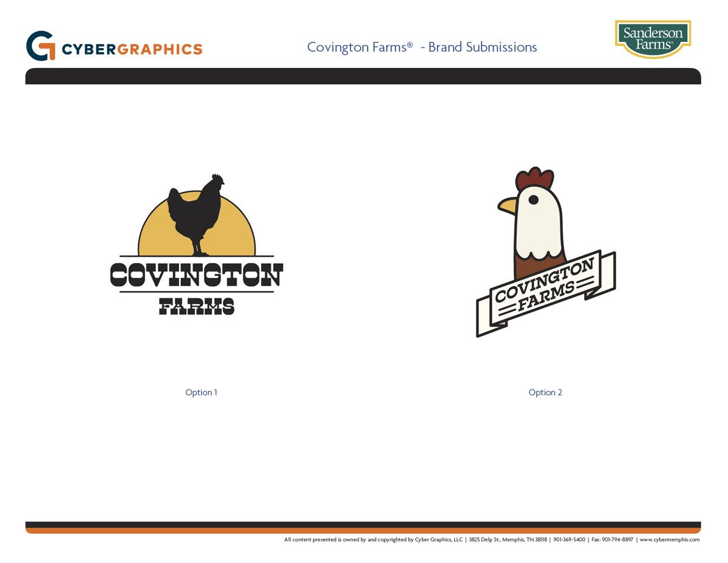Click the CYBERGRAPHICS wordmark text

coord(132,49)
